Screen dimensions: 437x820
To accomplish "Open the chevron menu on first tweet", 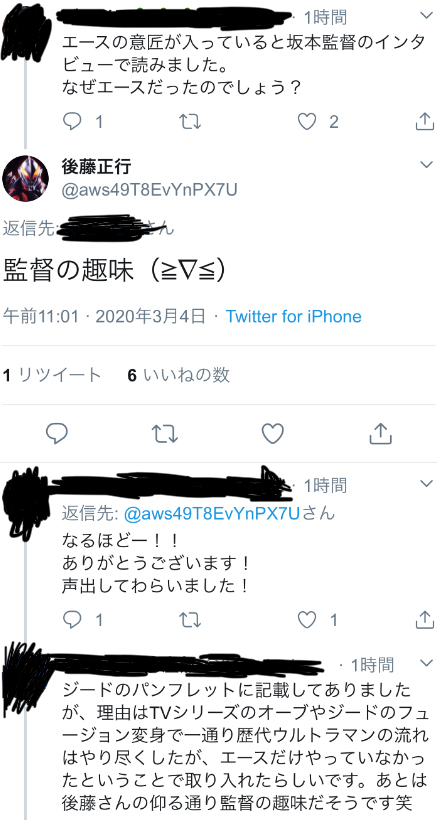I will coord(427,16).
